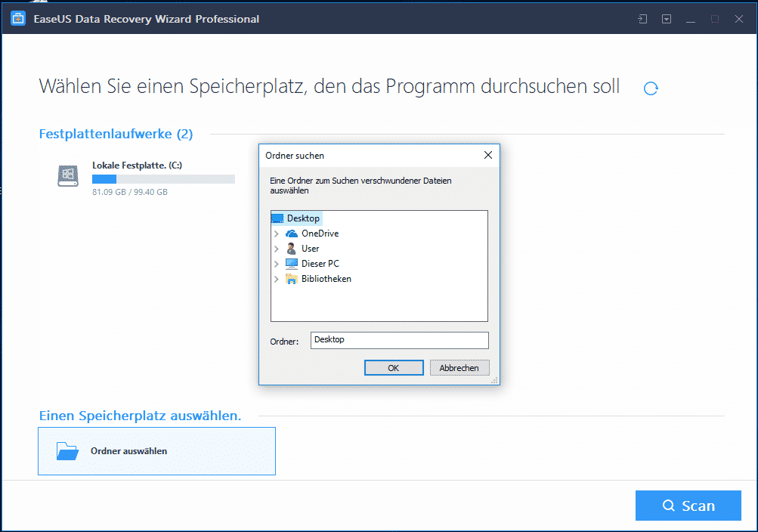Cancel the dialog with Abbrechen
This screenshot has height=532, width=758.
pyautogui.click(x=459, y=368)
